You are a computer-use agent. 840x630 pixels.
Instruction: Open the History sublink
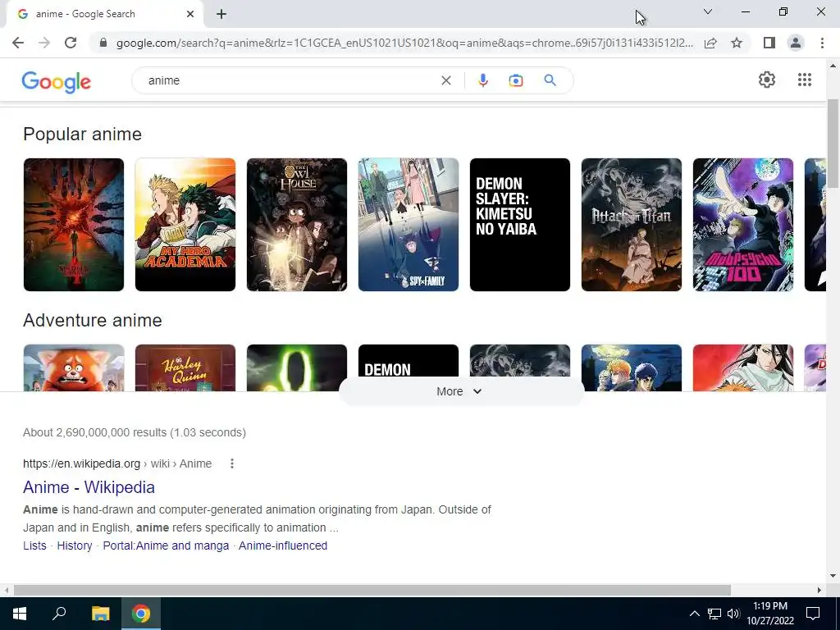tap(75, 546)
